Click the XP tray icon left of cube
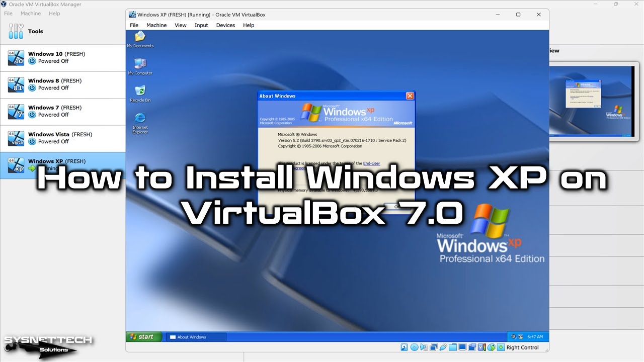 pos(514,337)
